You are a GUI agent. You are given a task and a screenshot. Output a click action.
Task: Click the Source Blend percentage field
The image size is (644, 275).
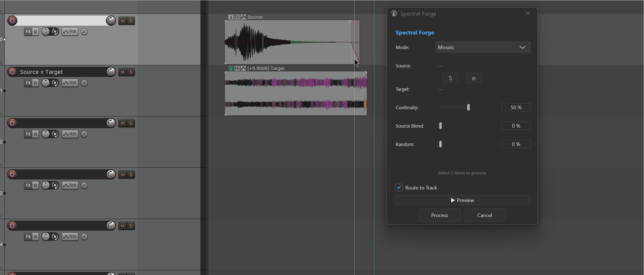[x=516, y=126]
